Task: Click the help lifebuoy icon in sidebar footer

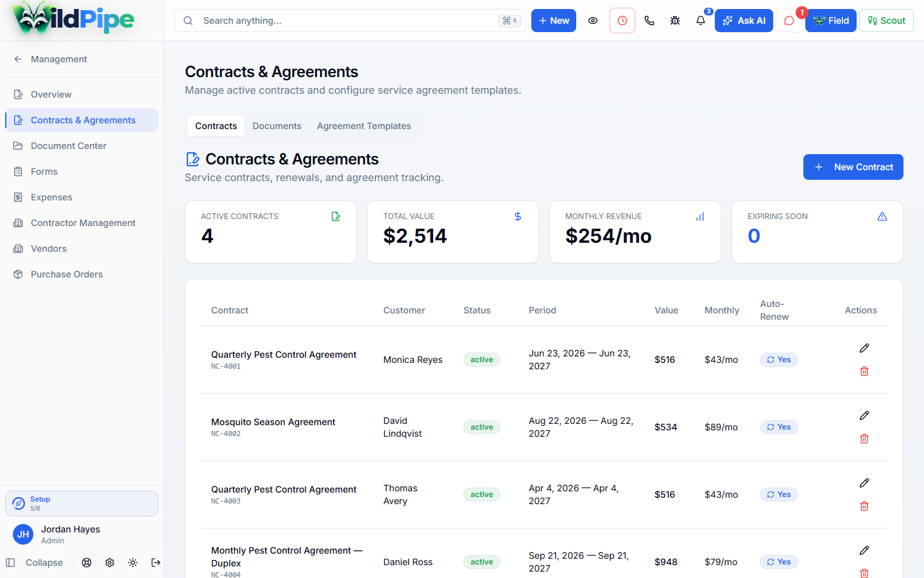Action: point(87,563)
